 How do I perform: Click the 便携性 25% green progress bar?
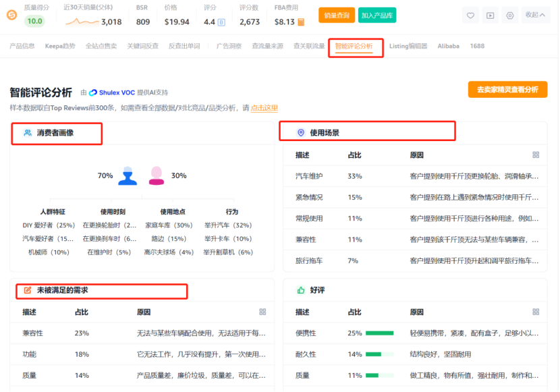pyautogui.click(x=380, y=333)
